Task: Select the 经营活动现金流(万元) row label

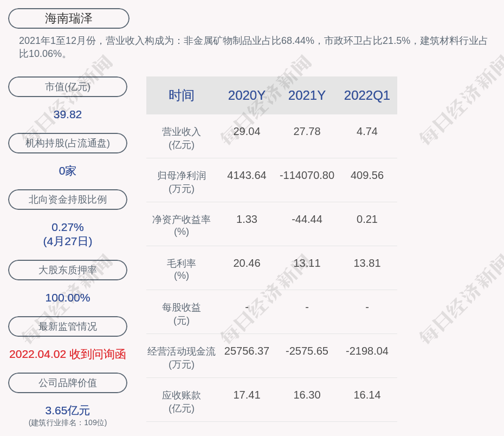Action: (181, 358)
